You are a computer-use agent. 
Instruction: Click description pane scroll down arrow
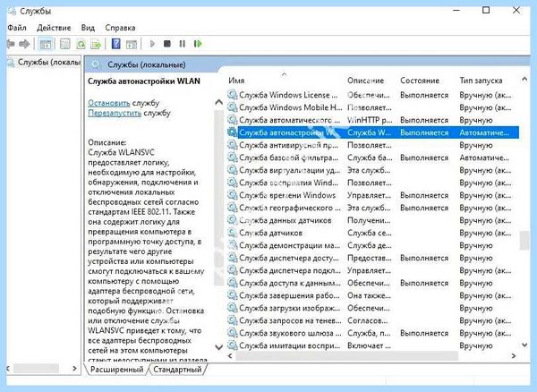(218, 347)
